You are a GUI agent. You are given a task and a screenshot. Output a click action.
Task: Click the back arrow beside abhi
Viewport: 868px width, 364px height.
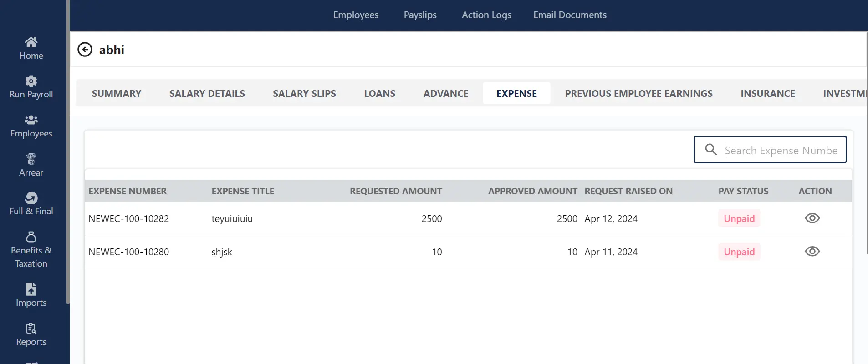(85, 49)
